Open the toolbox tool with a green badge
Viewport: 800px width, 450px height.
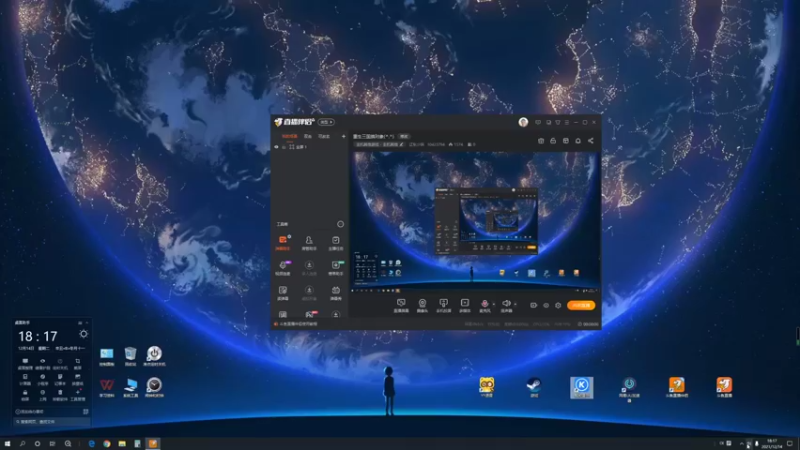[x=336, y=267]
